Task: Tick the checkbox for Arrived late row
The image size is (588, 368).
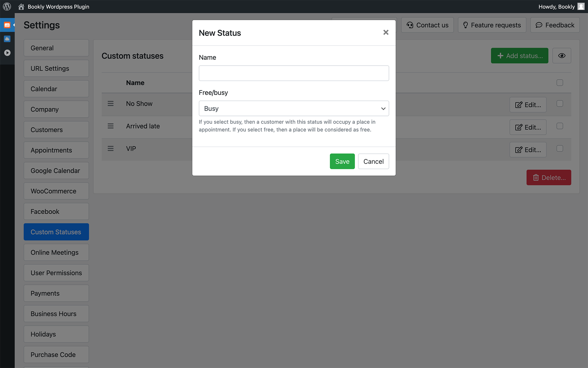Action: (x=560, y=126)
